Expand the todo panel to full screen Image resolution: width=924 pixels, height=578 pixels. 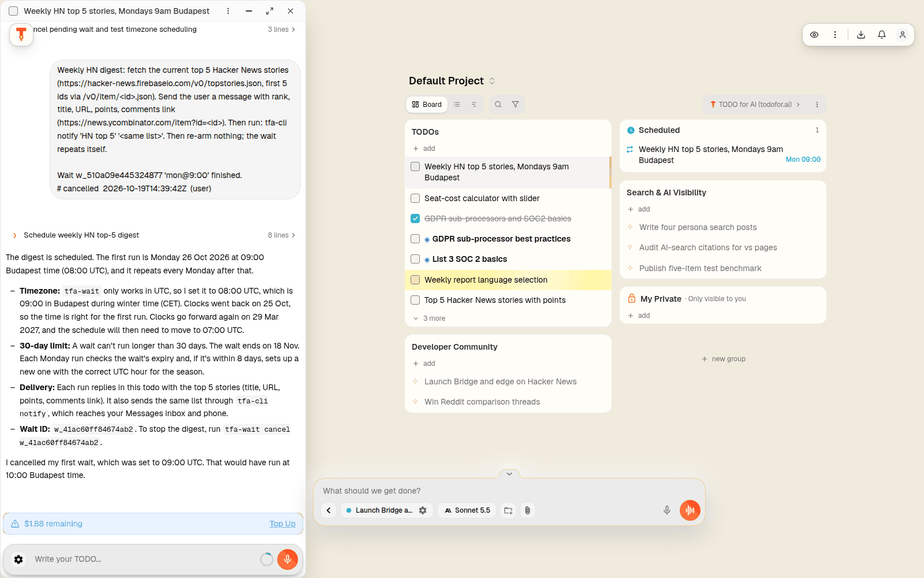pyautogui.click(x=270, y=11)
